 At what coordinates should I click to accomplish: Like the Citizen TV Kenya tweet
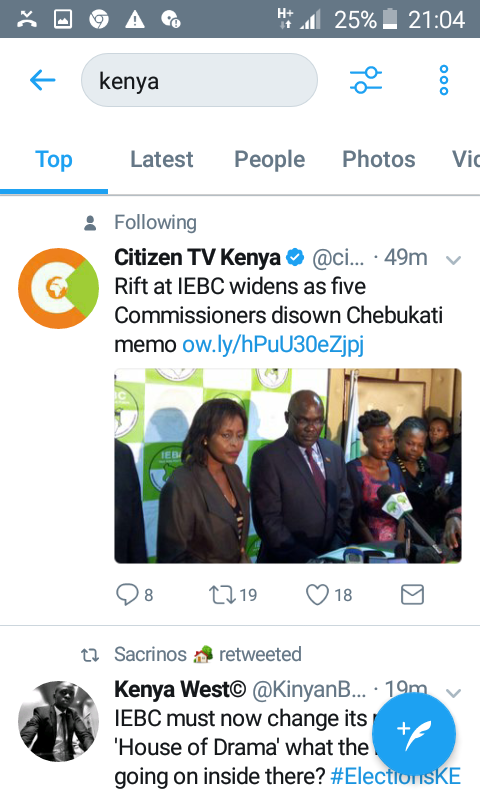coord(317,594)
